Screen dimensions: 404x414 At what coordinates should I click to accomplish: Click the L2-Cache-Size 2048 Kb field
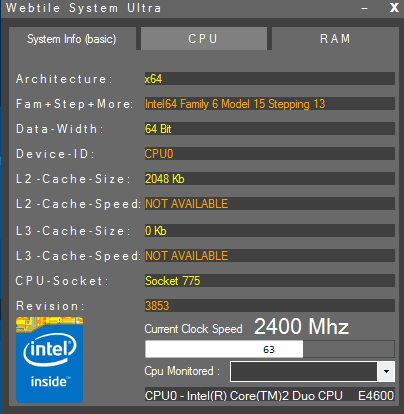click(x=270, y=179)
